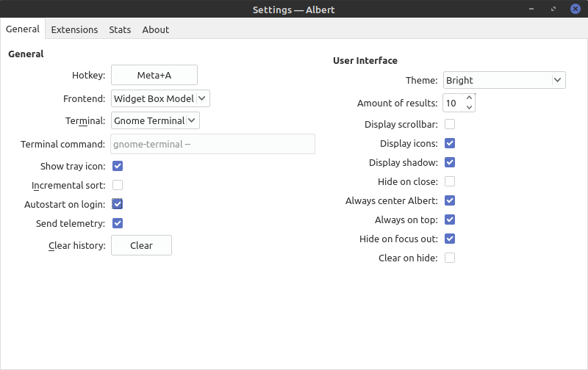Disable Hide on focus out checkbox
Image resolution: width=588 pixels, height=370 pixels.
click(x=450, y=239)
